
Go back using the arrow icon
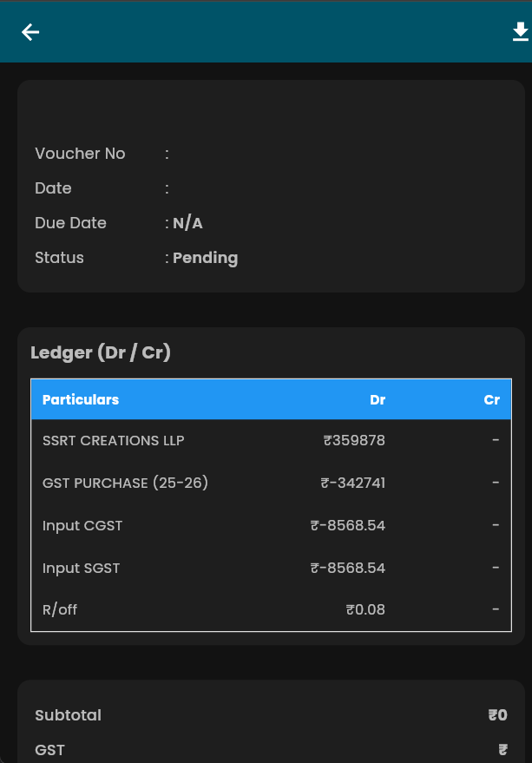click(30, 32)
